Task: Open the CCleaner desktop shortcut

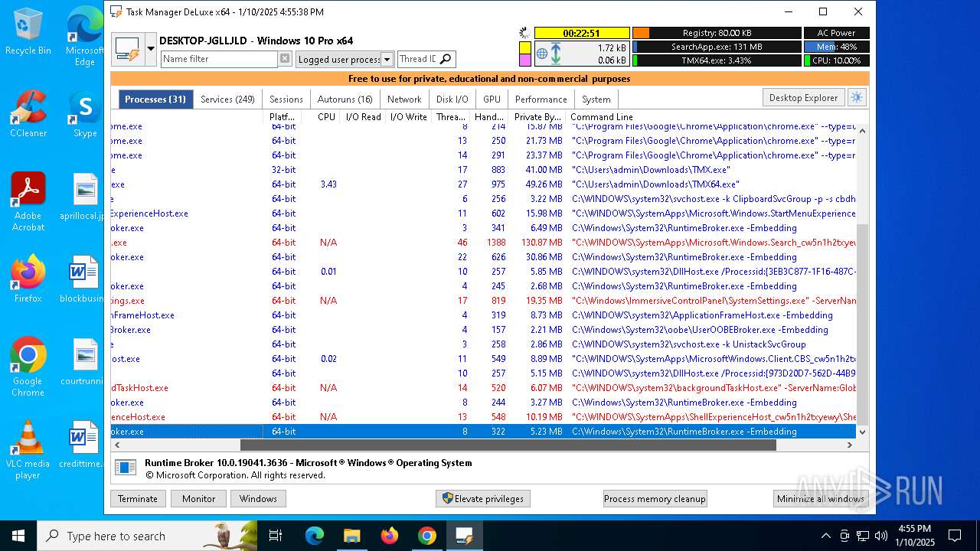Action: [x=28, y=114]
